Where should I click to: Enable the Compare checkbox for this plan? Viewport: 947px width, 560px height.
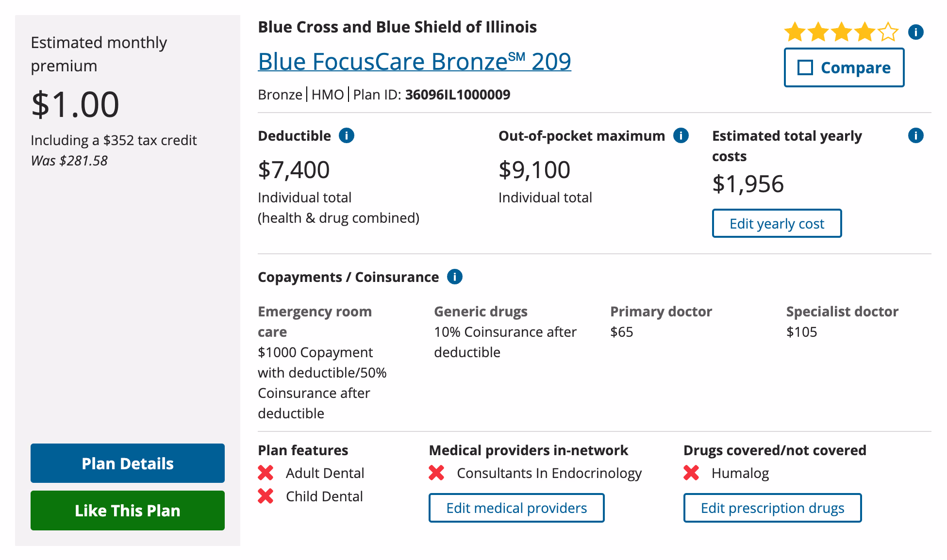click(x=806, y=68)
